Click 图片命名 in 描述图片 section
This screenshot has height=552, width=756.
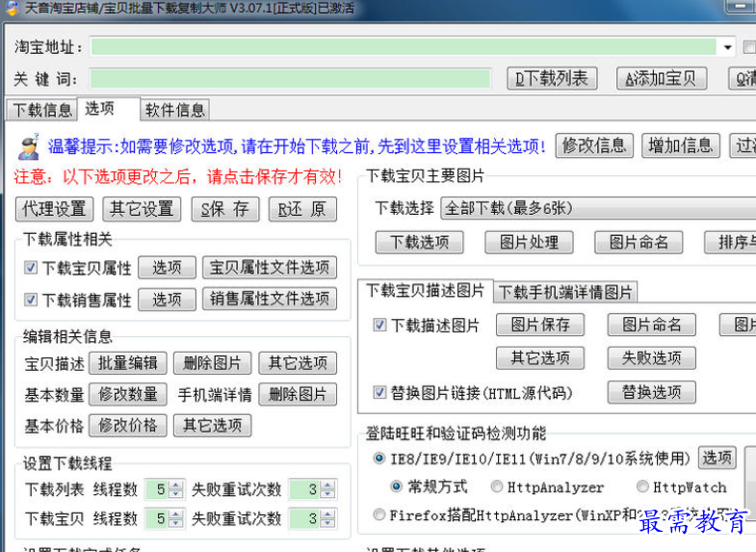point(651,325)
